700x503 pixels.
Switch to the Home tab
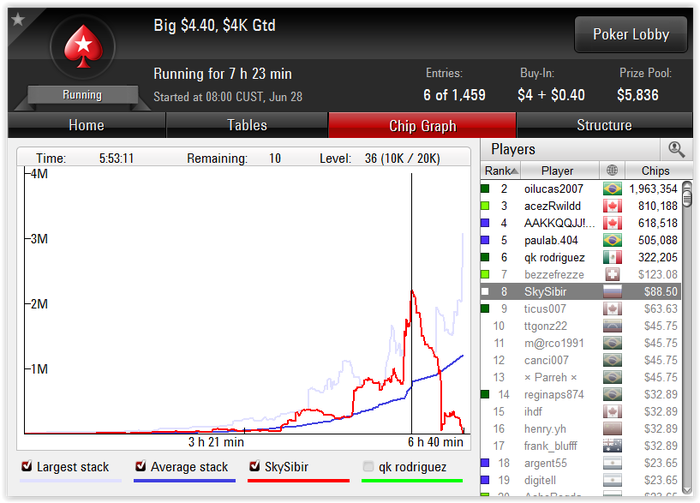tap(87, 125)
